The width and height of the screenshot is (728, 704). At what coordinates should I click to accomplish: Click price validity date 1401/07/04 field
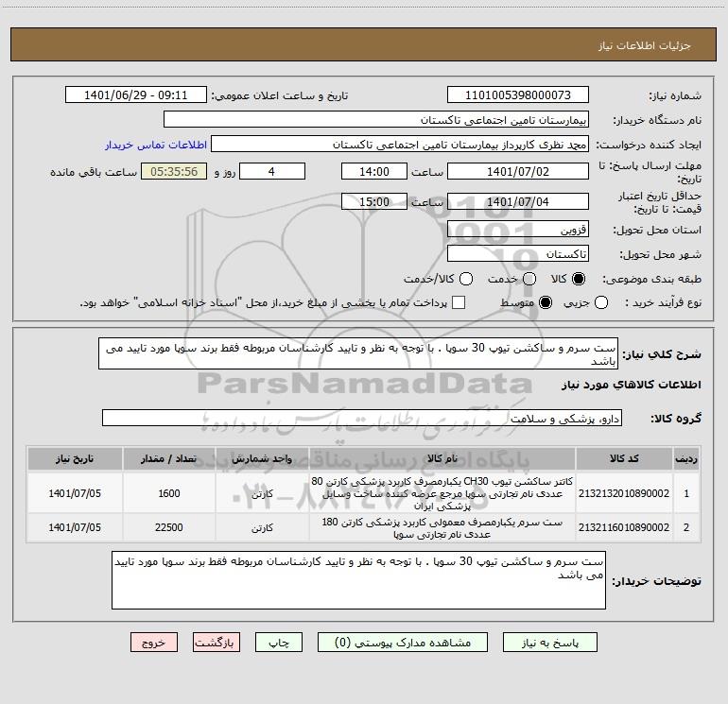(518, 201)
